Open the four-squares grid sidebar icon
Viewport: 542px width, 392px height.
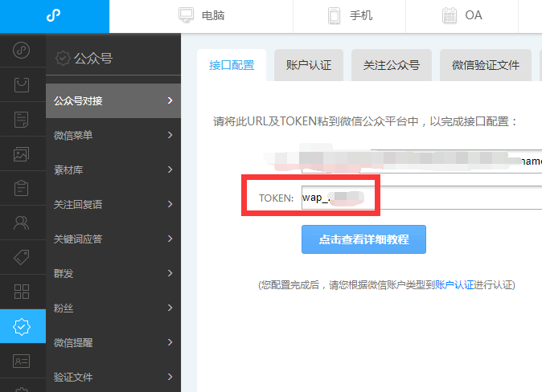22,292
